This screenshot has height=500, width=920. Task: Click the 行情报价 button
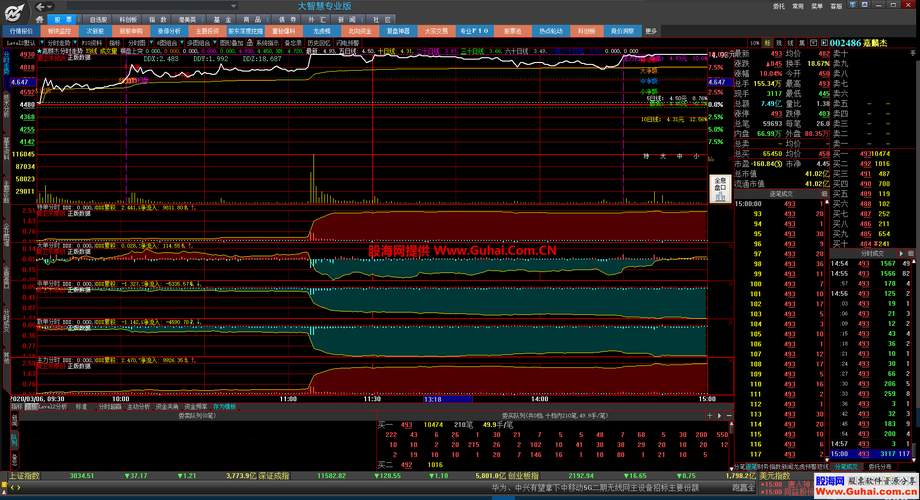tap(21, 31)
